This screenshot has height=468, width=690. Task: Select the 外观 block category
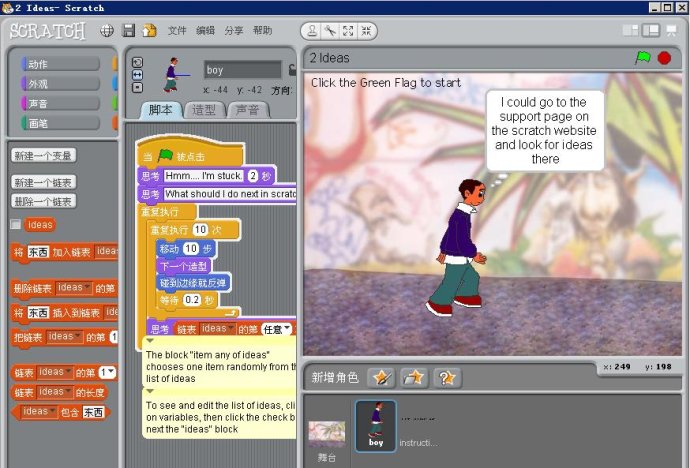(x=60, y=84)
